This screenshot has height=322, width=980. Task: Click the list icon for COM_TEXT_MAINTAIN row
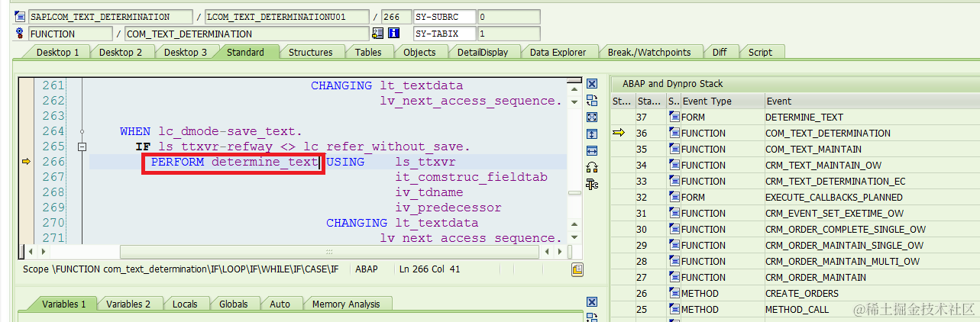674,149
